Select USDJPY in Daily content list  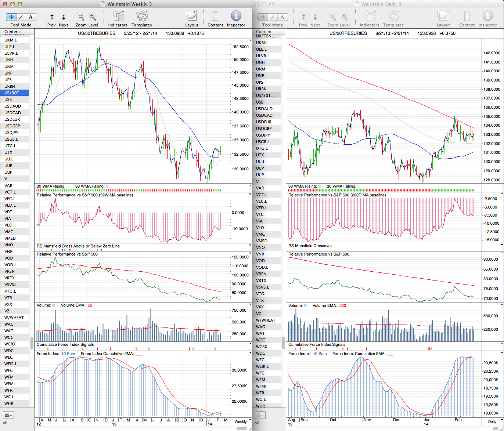click(264, 135)
